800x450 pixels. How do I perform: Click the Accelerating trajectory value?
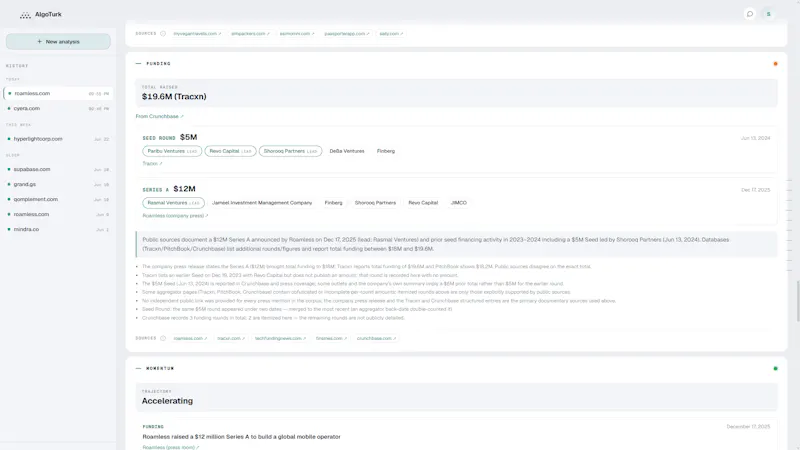pos(167,401)
